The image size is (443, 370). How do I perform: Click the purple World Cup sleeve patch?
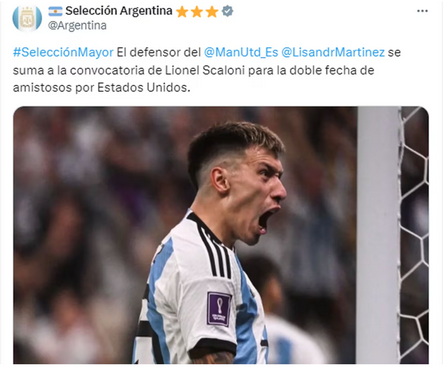[x=219, y=309]
